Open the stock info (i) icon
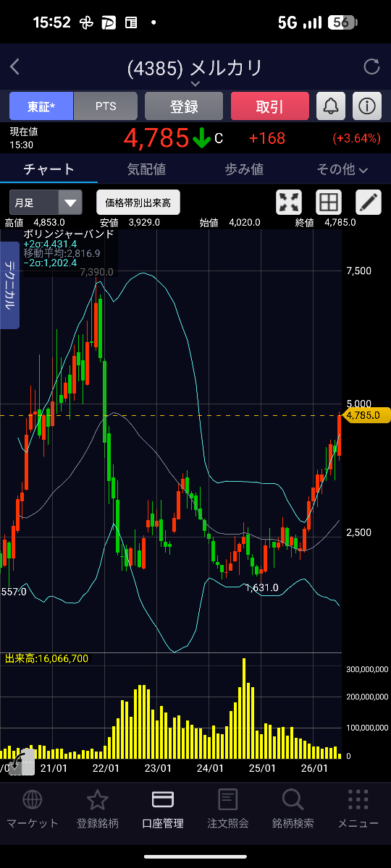 click(x=367, y=106)
